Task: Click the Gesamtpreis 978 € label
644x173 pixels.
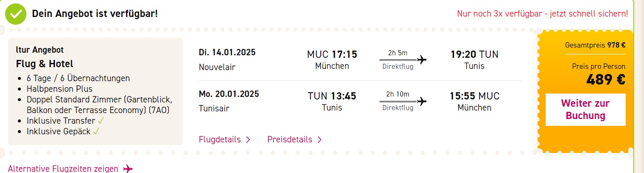Action: [x=595, y=45]
